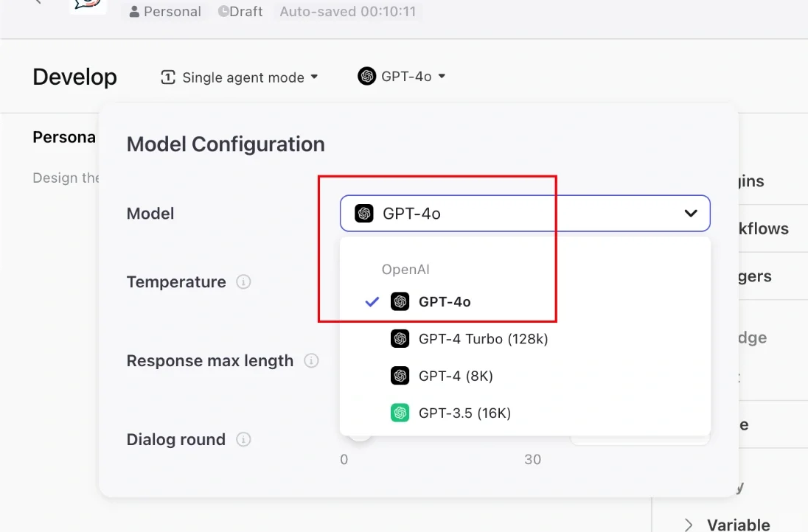Click the Response max length info icon
This screenshot has height=532, width=808.
[311, 360]
